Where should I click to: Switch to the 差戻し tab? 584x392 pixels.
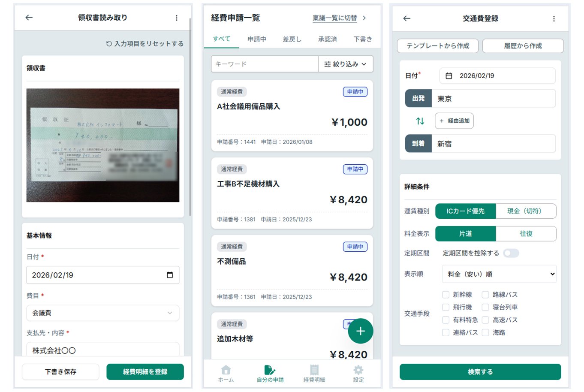(292, 39)
